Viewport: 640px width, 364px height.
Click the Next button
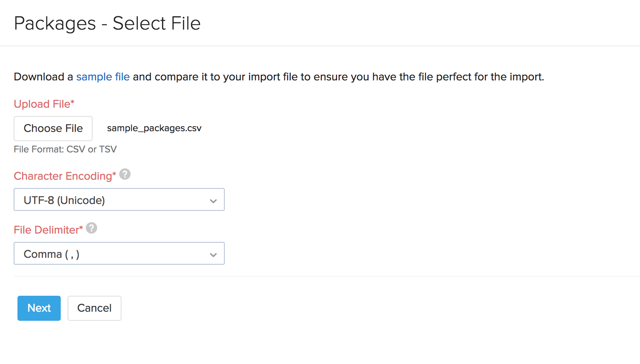click(39, 308)
